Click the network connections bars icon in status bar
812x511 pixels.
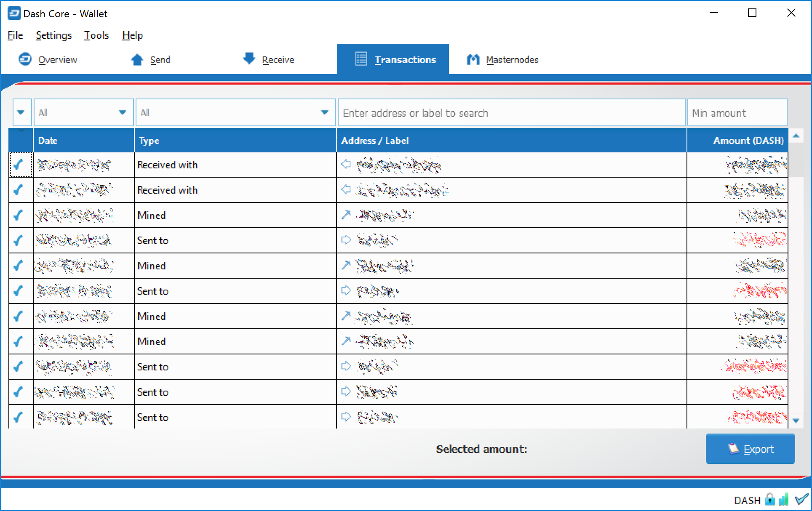784,500
